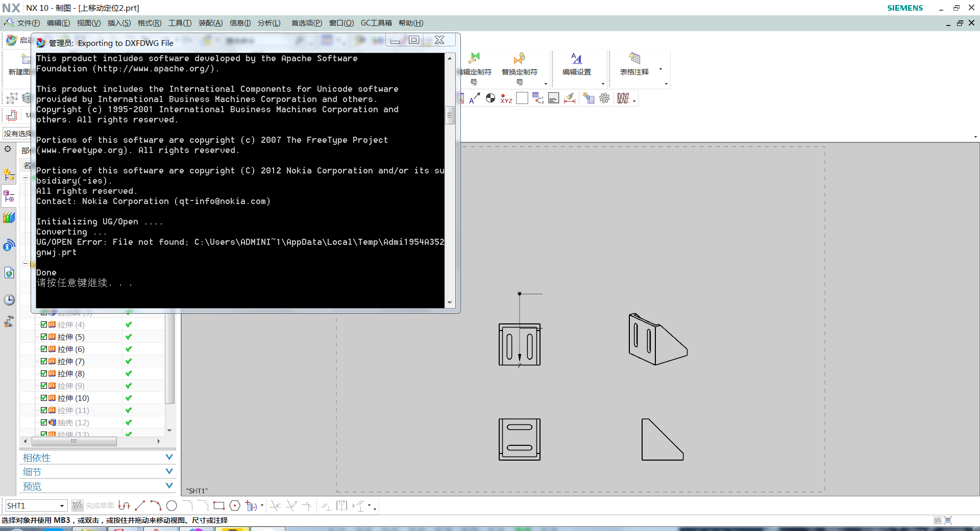
Task: Uncheck the 拉伸 (4) feature checkbox
Action: point(44,324)
